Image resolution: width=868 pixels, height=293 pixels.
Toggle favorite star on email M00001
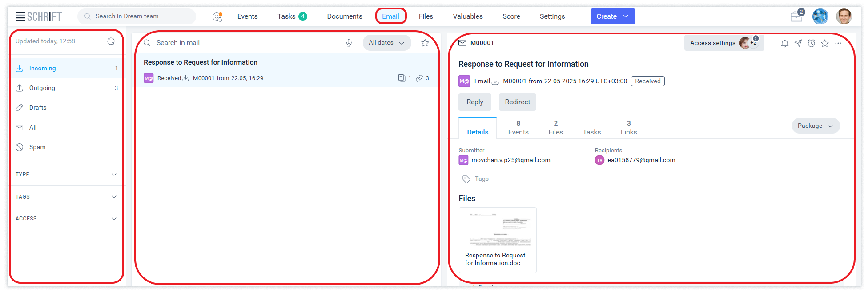click(825, 43)
